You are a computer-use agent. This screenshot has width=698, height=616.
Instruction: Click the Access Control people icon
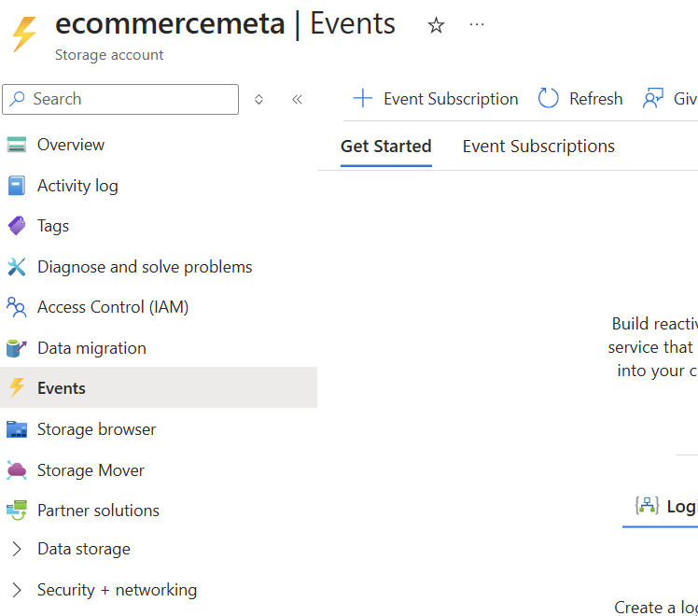pyautogui.click(x=17, y=307)
